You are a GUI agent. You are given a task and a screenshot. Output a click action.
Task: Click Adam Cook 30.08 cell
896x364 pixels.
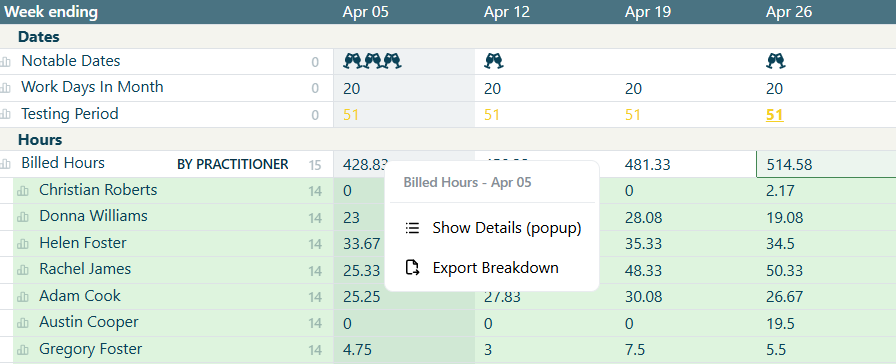pos(643,297)
